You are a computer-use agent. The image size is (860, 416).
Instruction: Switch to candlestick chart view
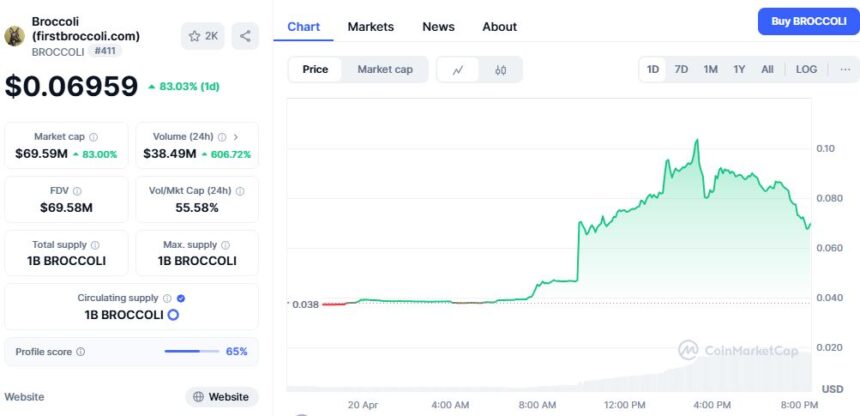point(500,70)
